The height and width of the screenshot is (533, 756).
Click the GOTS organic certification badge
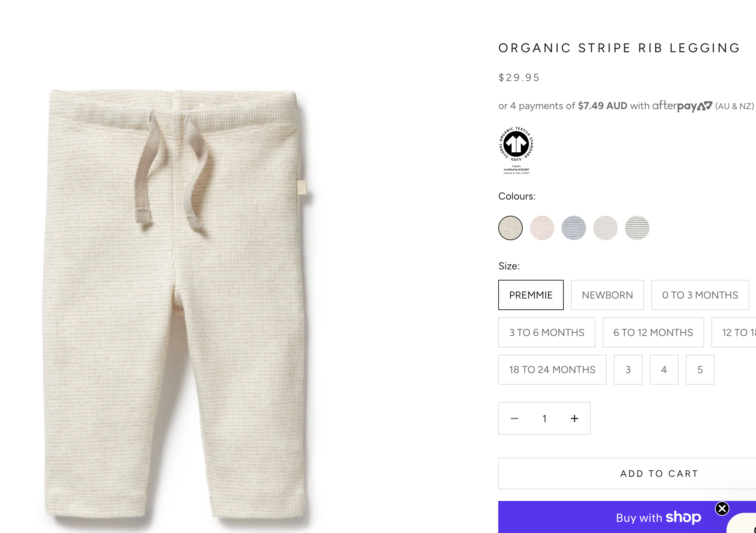tap(516, 150)
